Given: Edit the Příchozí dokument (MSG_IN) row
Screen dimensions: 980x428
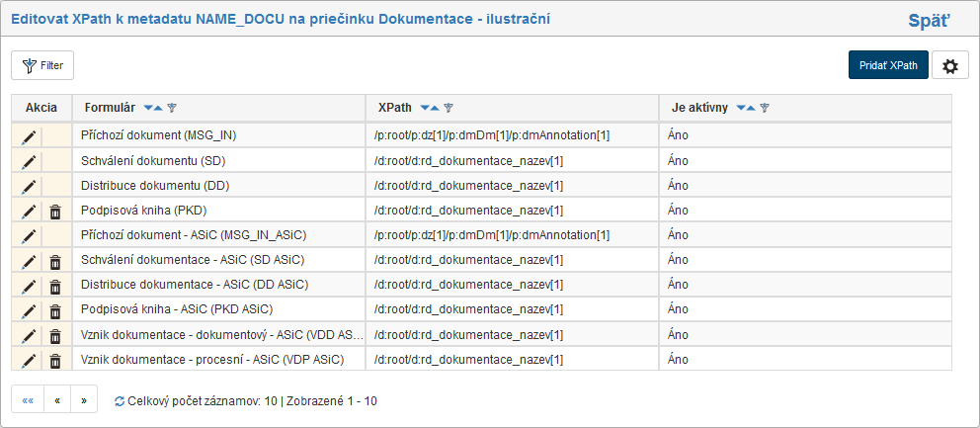Looking at the screenshot, I should [29, 135].
